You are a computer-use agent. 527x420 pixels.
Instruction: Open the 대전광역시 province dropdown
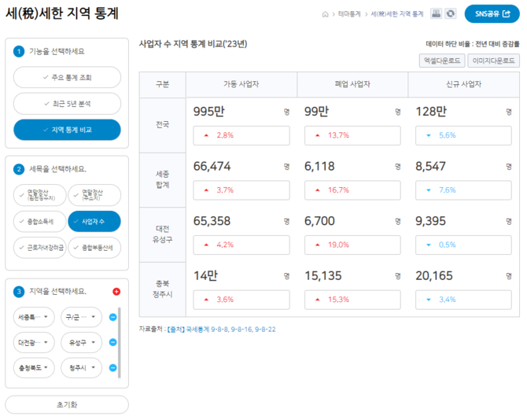tap(35, 342)
